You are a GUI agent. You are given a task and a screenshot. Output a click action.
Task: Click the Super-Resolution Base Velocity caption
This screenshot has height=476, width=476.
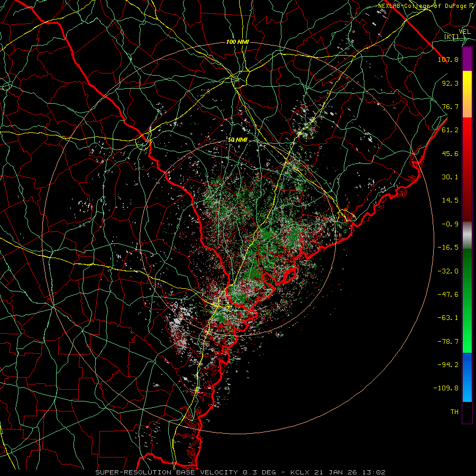241,472
